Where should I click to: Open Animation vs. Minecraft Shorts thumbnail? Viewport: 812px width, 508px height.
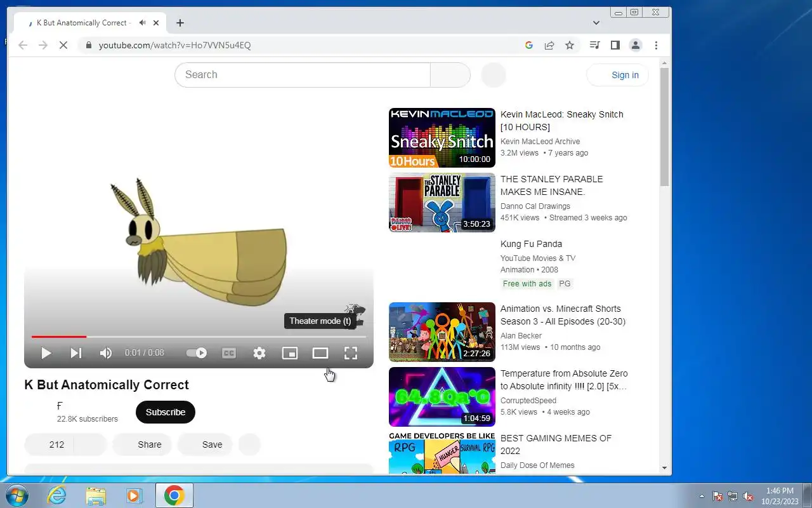click(x=442, y=332)
